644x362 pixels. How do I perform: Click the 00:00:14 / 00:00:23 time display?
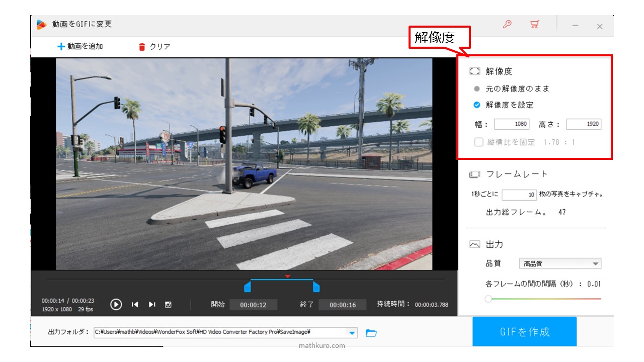67,301
